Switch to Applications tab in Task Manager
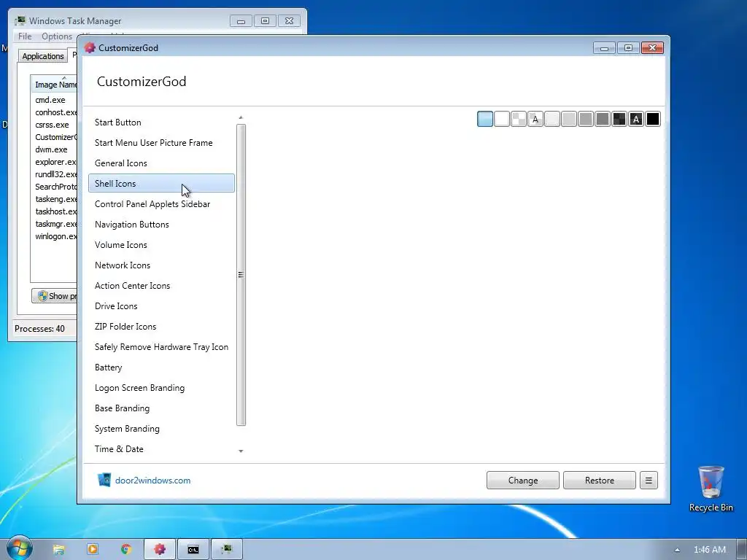Image resolution: width=747 pixels, height=560 pixels. click(43, 55)
